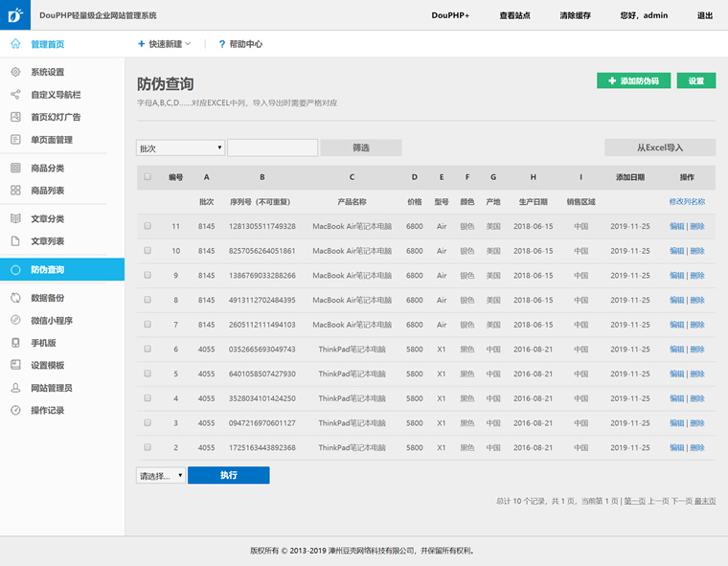The height and width of the screenshot is (566, 728).
Task: Click the DouPHP+ top bar link
Action: point(450,15)
